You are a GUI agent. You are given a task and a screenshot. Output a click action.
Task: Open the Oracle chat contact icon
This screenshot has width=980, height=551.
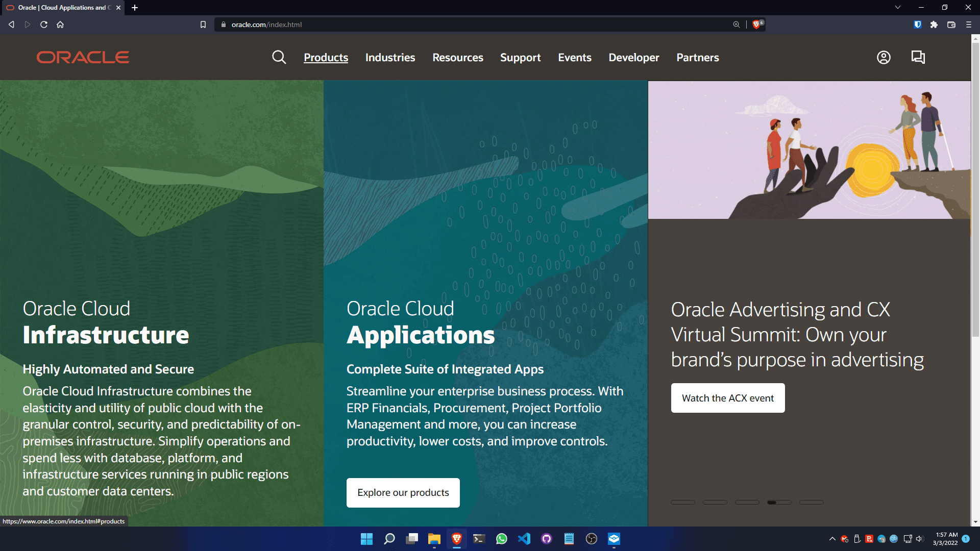918,57
